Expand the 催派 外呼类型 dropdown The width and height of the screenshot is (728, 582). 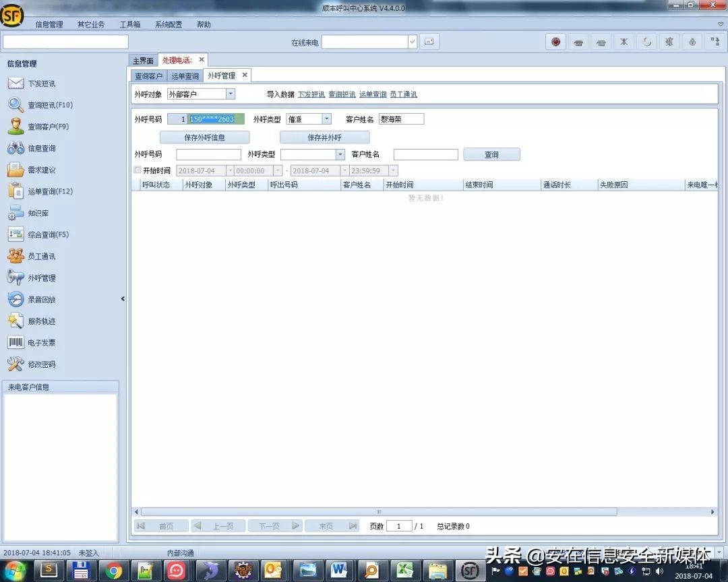click(x=326, y=119)
